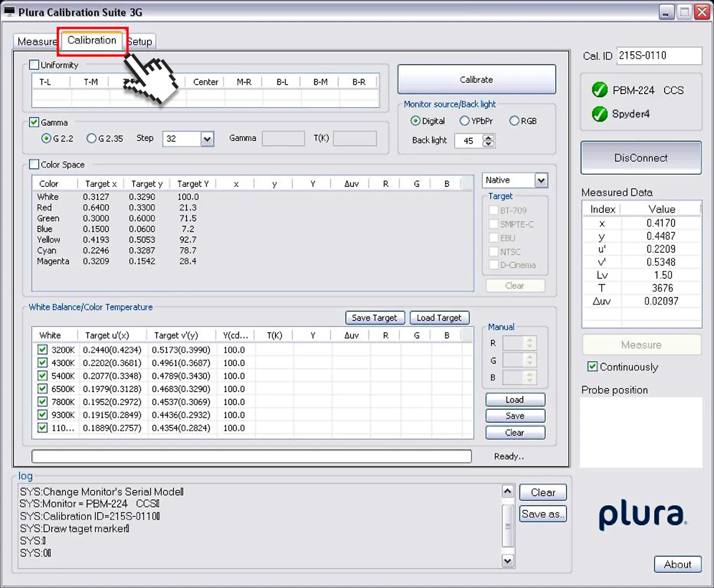Image resolution: width=714 pixels, height=588 pixels.
Task: Select the YPbPr monitor source
Action: click(465, 121)
